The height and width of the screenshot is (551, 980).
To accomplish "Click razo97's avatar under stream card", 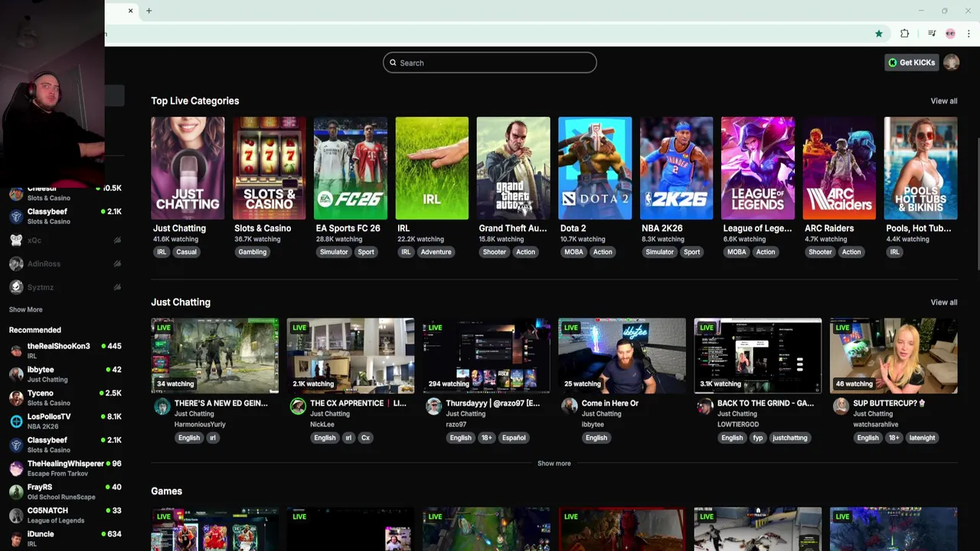I will pyautogui.click(x=433, y=406).
